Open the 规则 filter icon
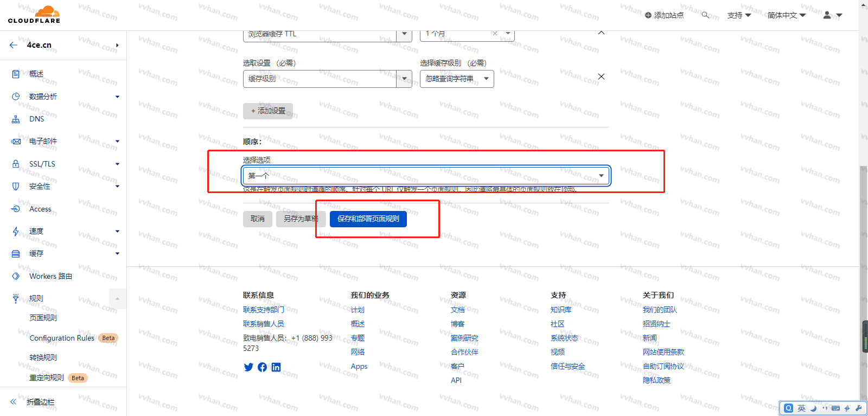 tap(16, 298)
